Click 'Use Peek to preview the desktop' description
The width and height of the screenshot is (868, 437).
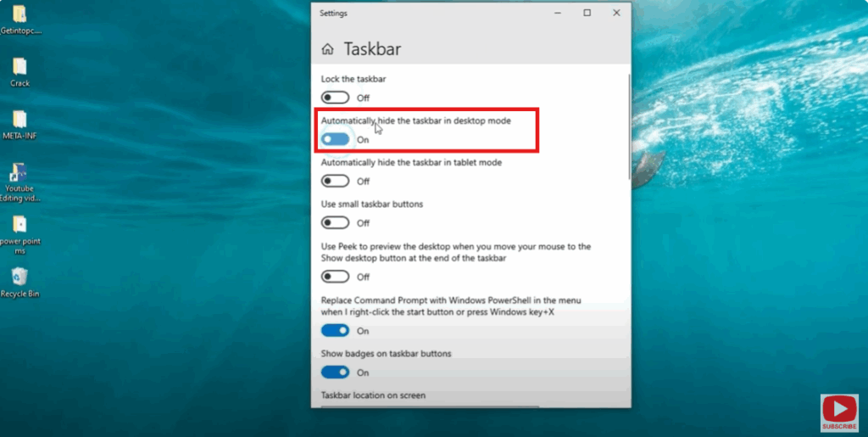pyautogui.click(x=456, y=252)
